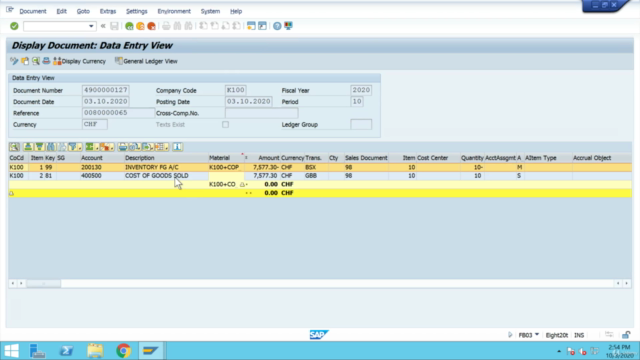Select the COST OF GOODS SOLD row

(320, 176)
